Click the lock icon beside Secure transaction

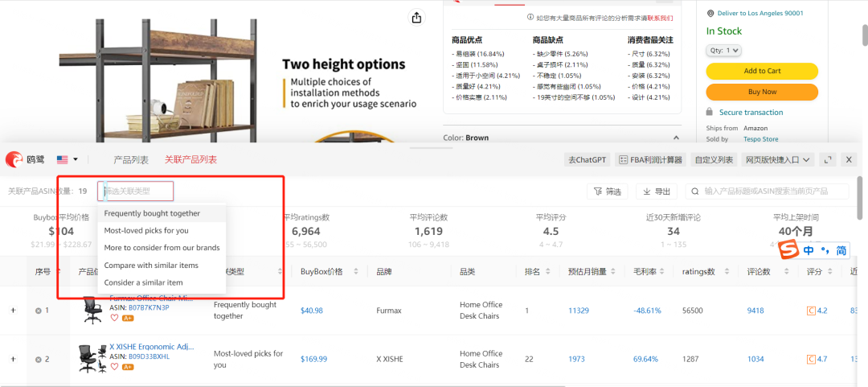point(710,112)
